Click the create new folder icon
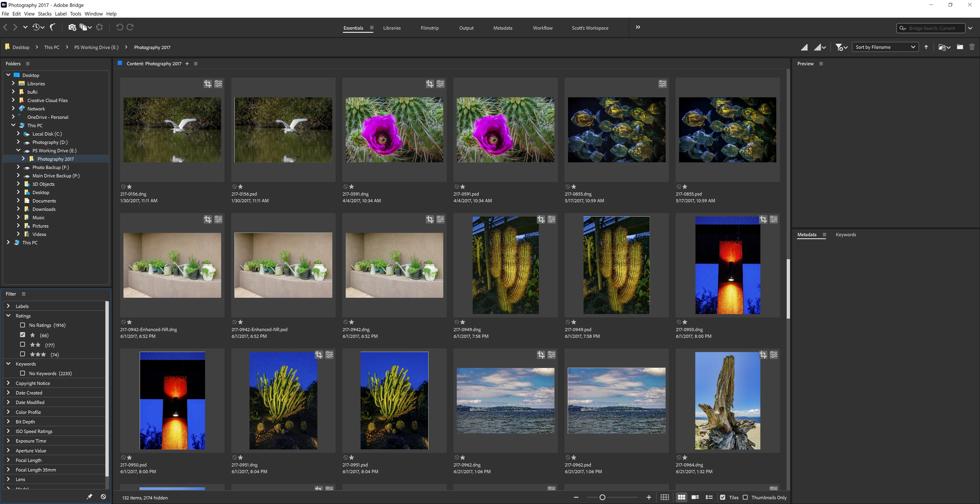Image resolution: width=980 pixels, height=504 pixels. point(960,47)
